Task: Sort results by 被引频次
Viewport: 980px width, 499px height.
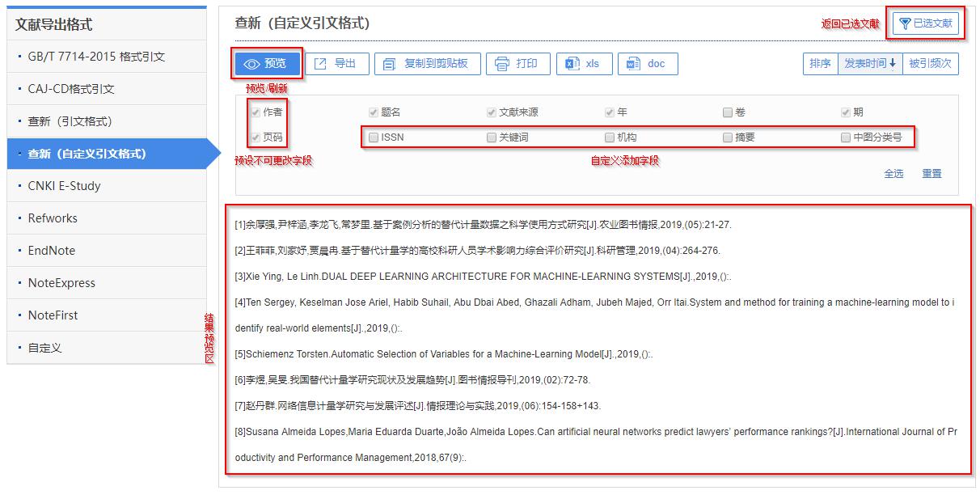Action: click(x=930, y=64)
